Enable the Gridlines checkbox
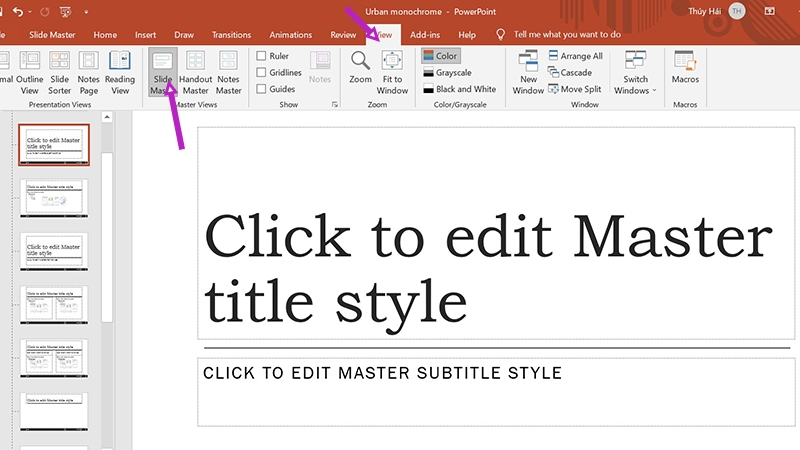The image size is (800, 450). pyautogui.click(x=261, y=72)
